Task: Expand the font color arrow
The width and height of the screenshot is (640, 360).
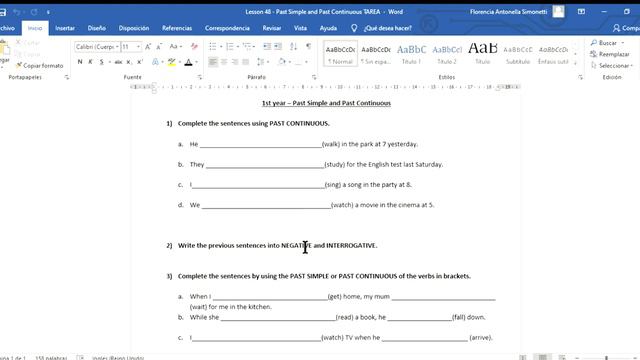Action: [x=197, y=62]
